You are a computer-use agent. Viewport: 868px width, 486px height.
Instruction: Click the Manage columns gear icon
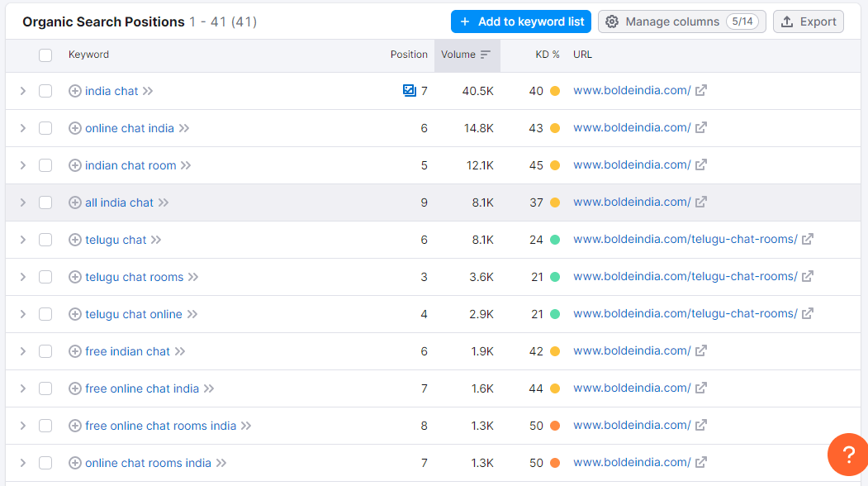point(612,21)
